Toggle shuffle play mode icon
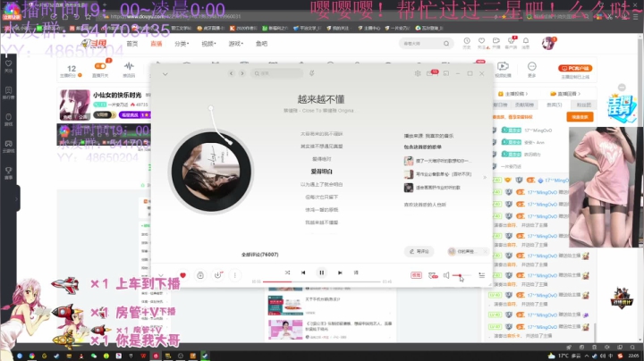 pyautogui.click(x=287, y=273)
